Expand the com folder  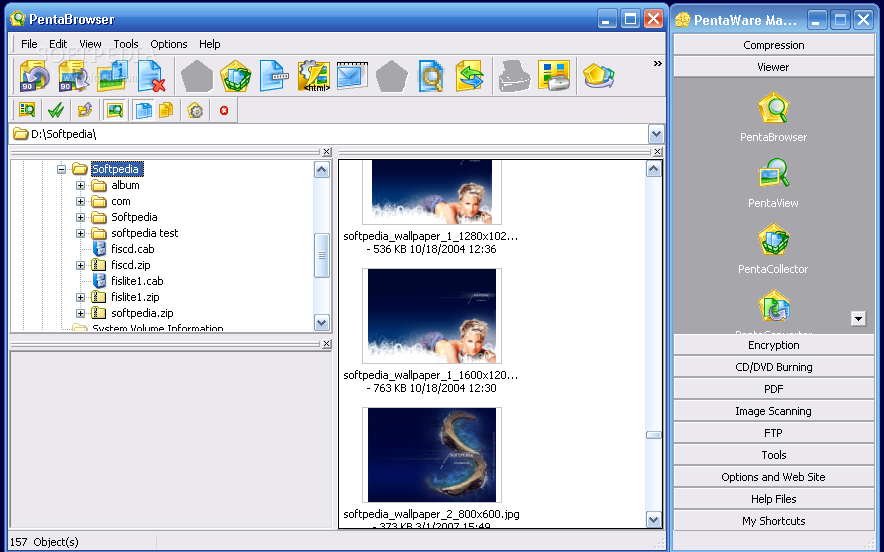pos(80,201)
